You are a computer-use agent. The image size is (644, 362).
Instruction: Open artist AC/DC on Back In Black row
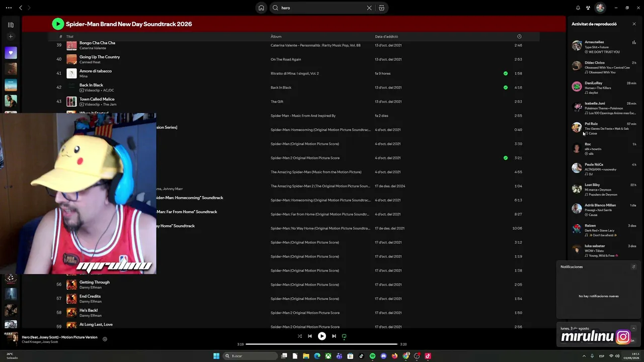click(108, 90)
